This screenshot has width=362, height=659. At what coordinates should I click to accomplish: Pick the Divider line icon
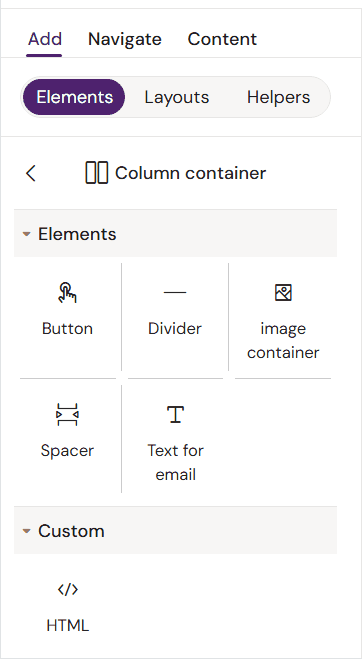click(175, 292)
